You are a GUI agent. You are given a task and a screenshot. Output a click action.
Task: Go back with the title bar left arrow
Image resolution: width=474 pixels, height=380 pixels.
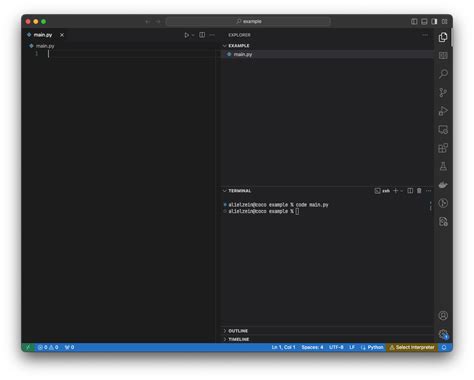coord(148,22)
